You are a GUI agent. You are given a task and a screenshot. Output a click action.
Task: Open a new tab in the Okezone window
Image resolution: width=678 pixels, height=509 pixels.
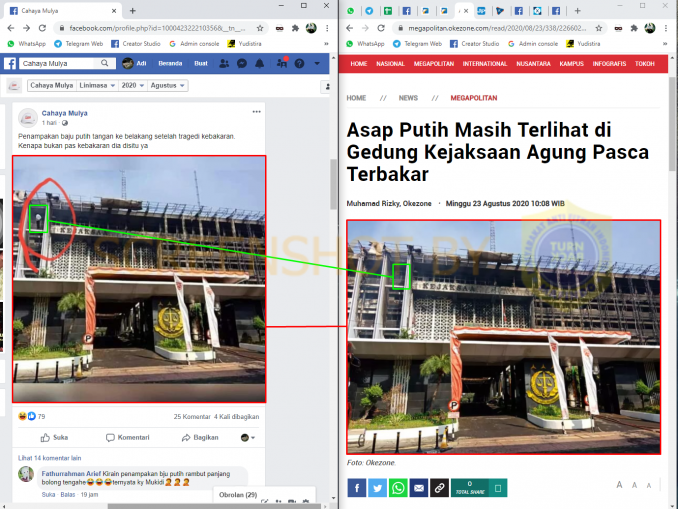coord(577,11)
